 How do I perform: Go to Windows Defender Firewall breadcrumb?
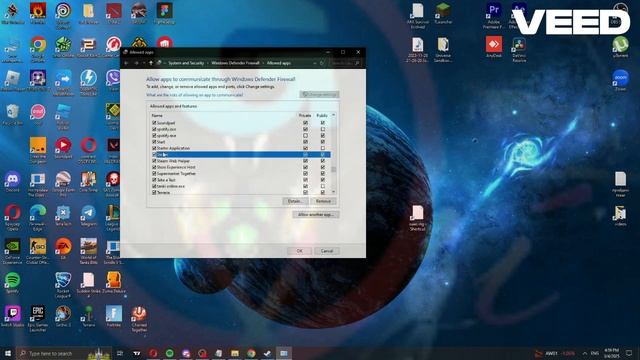[x=235, y=63]
